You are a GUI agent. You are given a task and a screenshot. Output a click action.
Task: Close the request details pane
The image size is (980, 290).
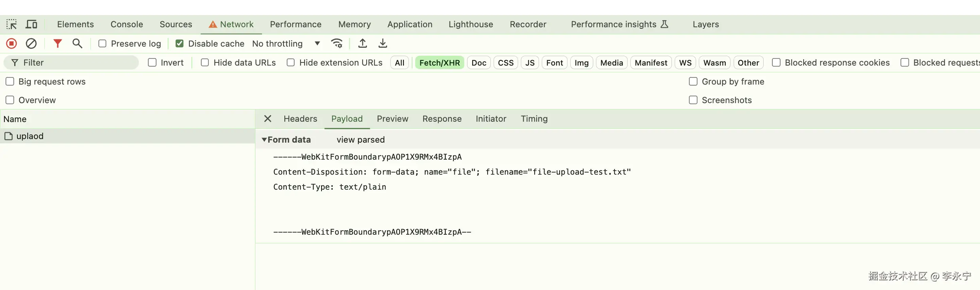coord(268,119)
